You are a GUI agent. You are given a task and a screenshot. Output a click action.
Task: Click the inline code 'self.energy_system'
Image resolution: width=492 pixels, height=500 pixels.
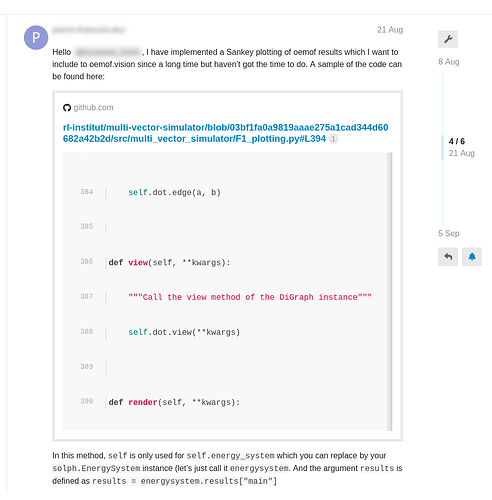click(231, 456)
